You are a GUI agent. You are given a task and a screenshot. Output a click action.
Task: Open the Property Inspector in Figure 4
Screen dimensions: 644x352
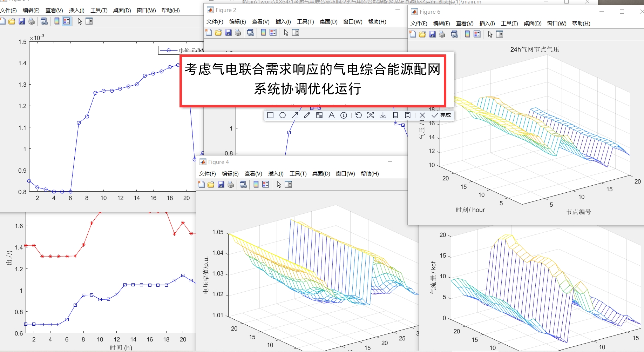(x=288, y=185)
